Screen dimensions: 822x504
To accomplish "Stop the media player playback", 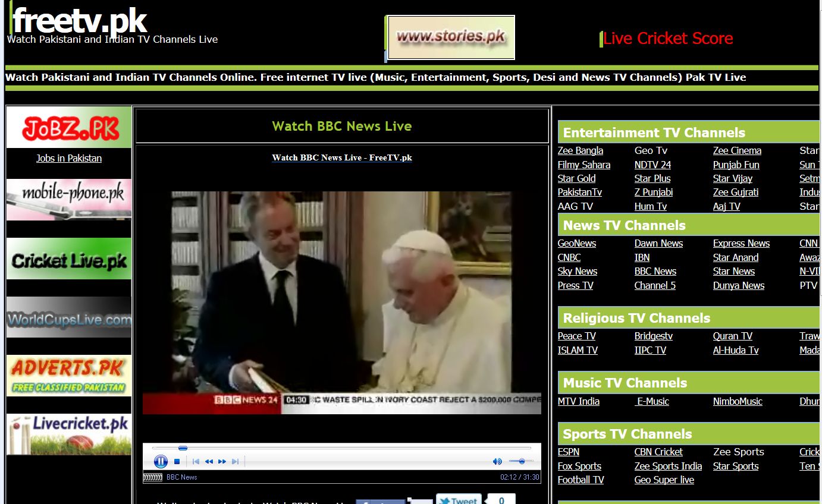I will 177,461.
